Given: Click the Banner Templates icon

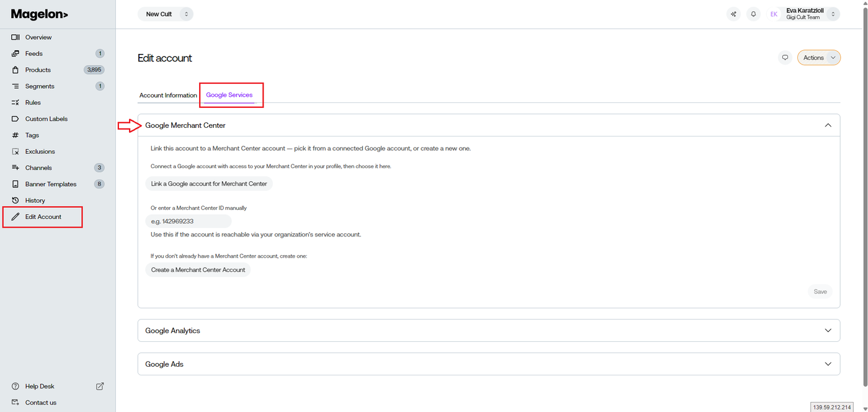Looking at the screenshot, I should pos(15,184).
